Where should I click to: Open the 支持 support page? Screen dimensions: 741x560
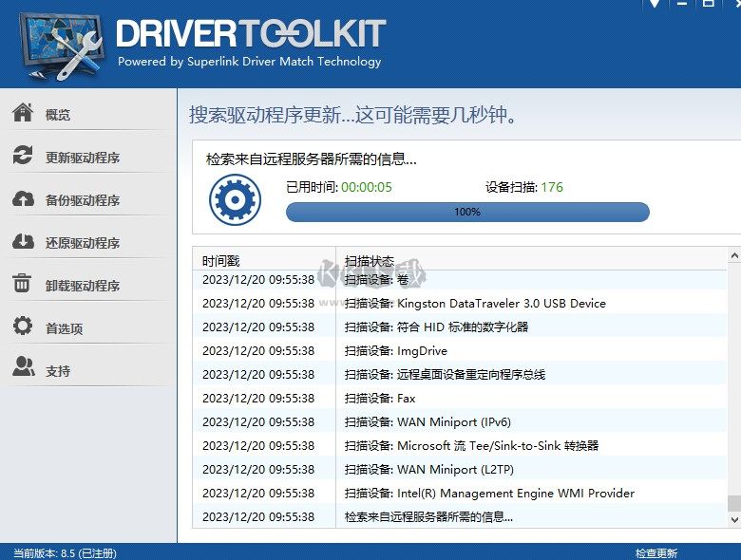tap(58, 371)
